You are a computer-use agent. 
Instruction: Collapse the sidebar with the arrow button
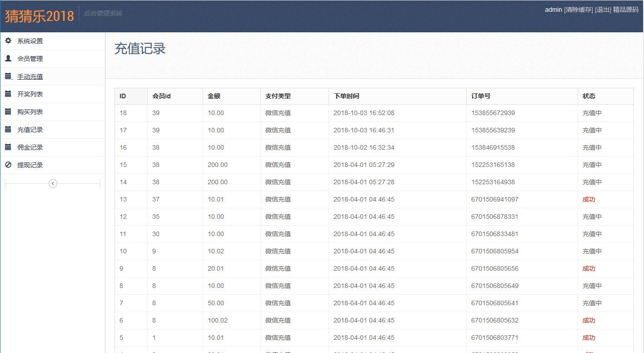point(53,184)
